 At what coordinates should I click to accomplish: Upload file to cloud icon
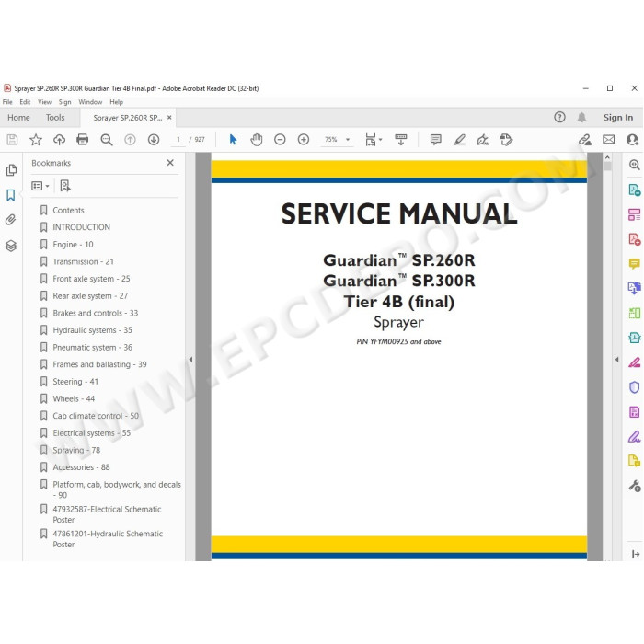point(59,140)
